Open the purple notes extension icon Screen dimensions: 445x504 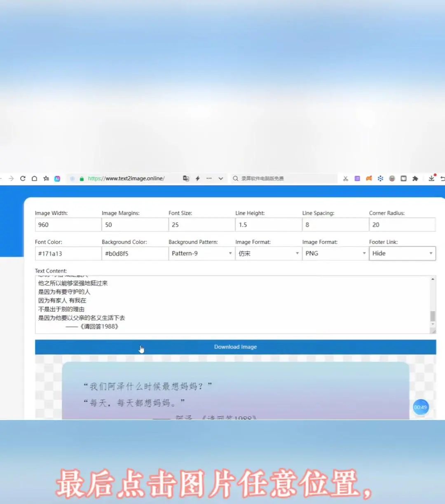pyautogui.click(x=357, y=178)
